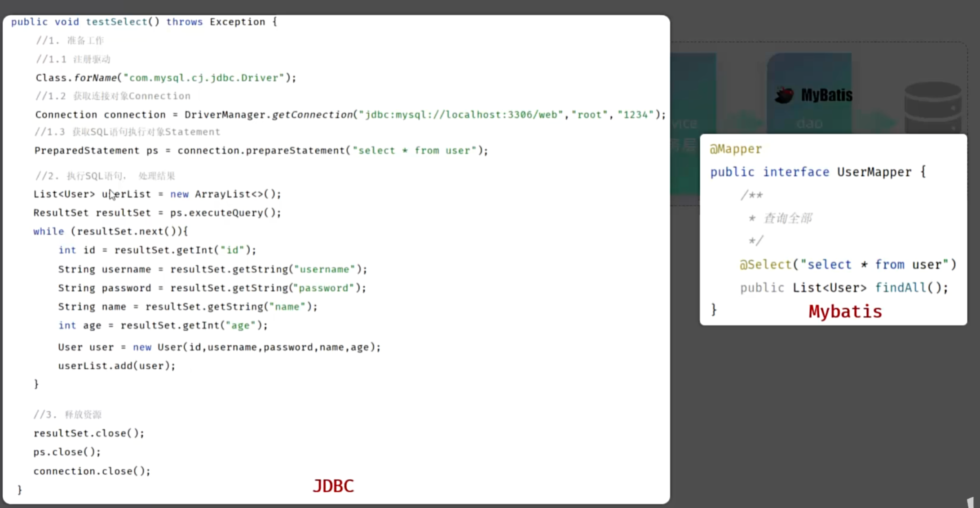Click the userList.add(user) line

[x=116, y=366]
